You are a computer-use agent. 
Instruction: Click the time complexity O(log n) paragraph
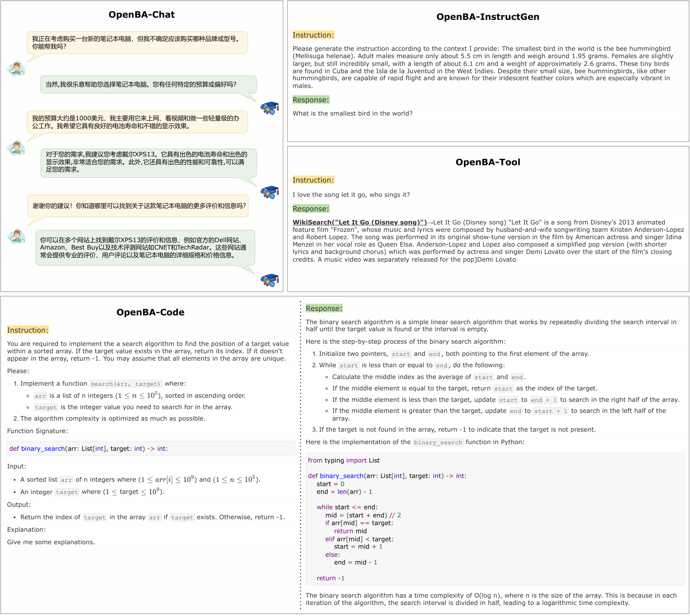coord(491,599)
